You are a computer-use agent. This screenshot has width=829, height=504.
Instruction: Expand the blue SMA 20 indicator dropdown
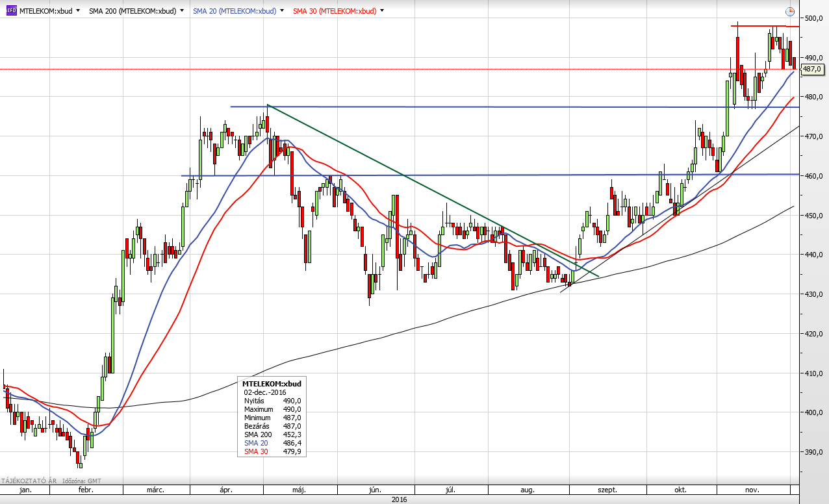(x=281, y=11)
